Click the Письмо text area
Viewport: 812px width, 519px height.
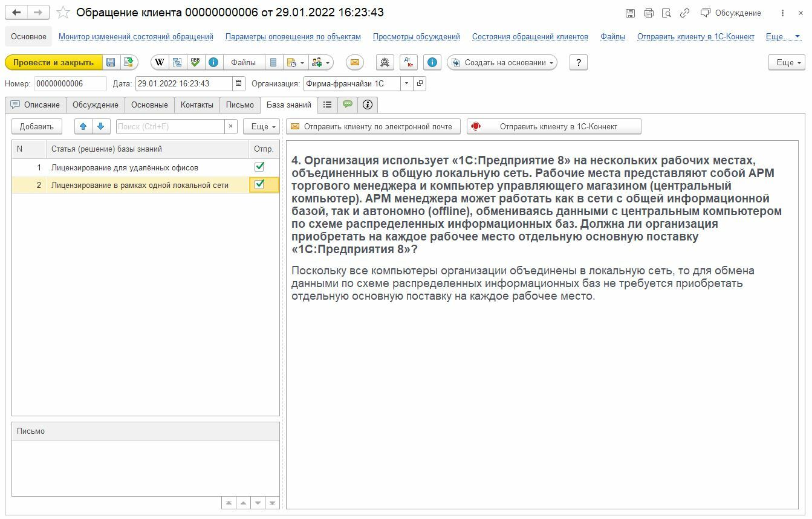point(146,468)
